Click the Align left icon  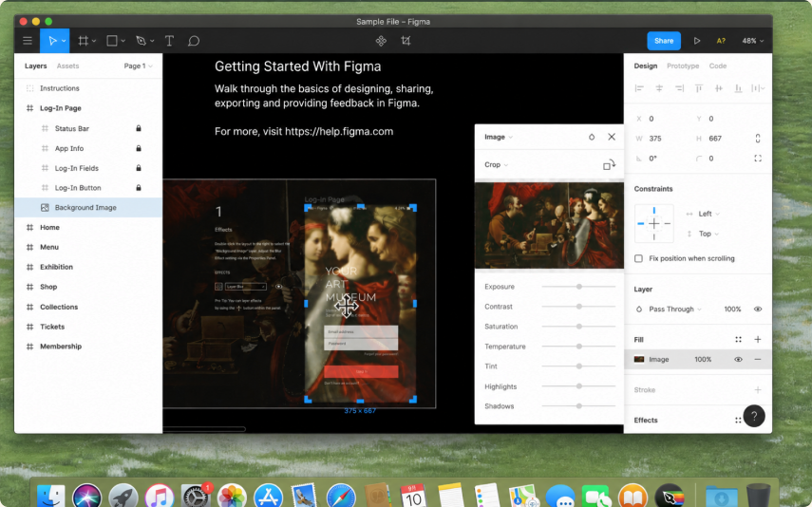[x=639, y=88]
